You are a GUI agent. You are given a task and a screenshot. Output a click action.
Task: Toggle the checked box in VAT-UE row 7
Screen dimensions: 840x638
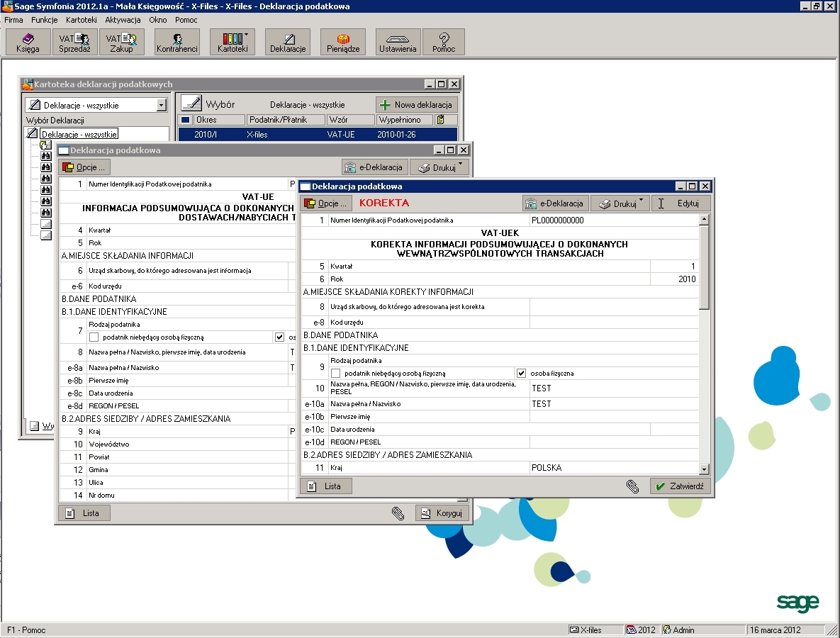(279, 337)
